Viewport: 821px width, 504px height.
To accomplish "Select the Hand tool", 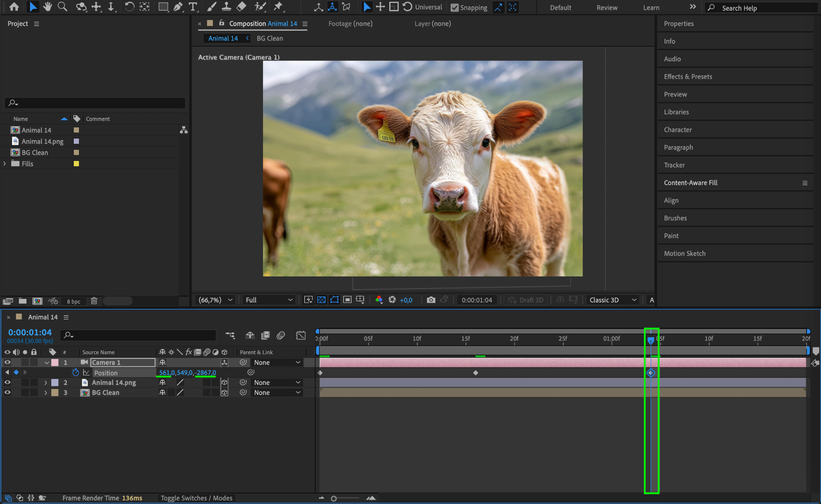I will click(47, 7).
